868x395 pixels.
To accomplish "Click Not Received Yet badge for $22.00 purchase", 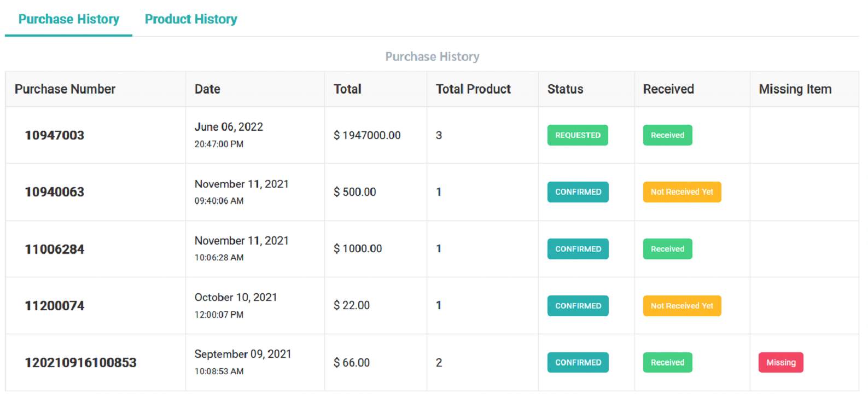I will point(681,306).
